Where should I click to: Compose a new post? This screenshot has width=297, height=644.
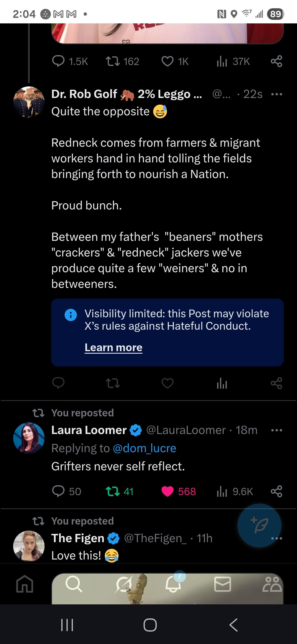[x=259, y=525]
